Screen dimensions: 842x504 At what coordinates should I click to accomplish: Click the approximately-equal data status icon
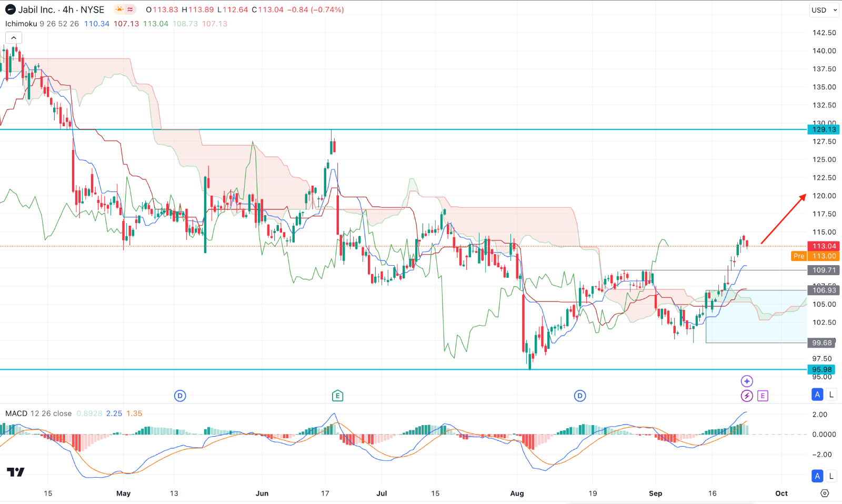pyautogui.click(x=130, y=9)
